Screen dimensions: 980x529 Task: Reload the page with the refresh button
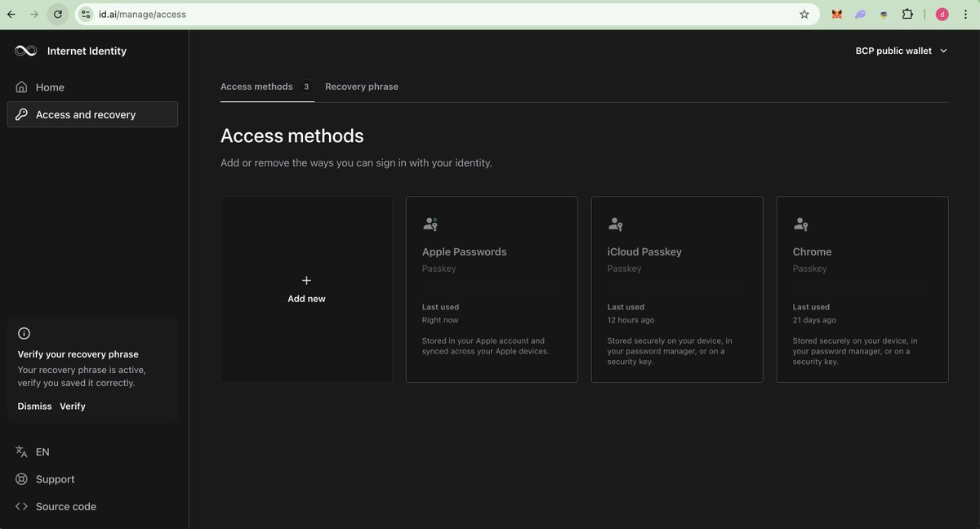click(57, 14)
